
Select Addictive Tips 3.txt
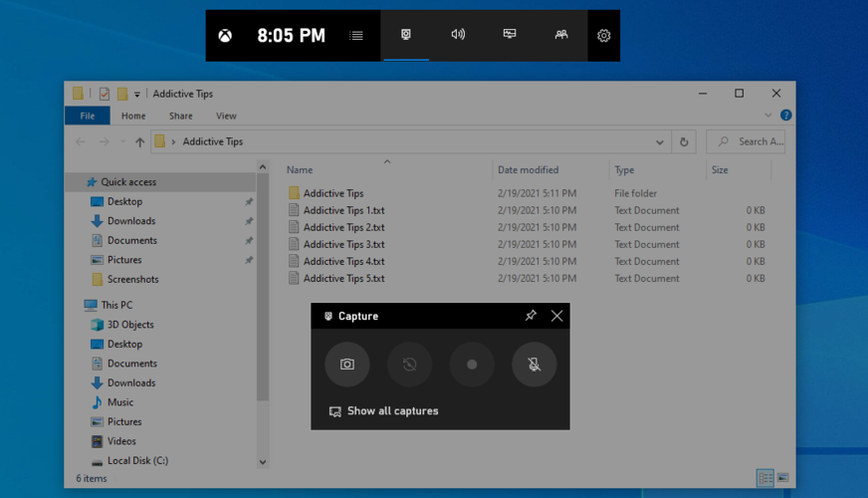coord(527,244)
